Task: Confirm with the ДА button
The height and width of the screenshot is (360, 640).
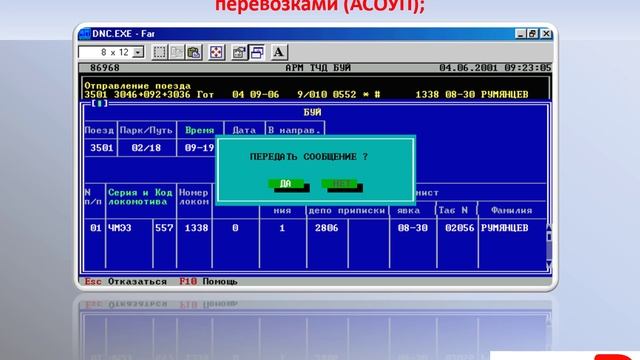Action: (x=286, y=184)
